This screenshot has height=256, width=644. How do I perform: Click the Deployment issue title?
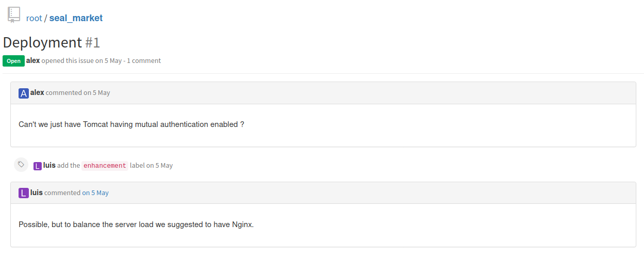(x=43, y=42)
